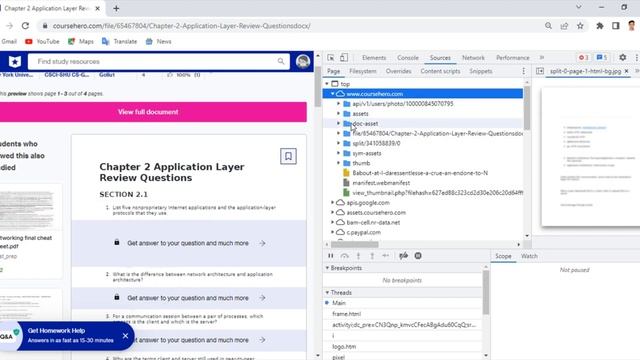Collapse the Breakpoints section
The width and height of the screenshot is (640, 360).
(x=327, y=268)
